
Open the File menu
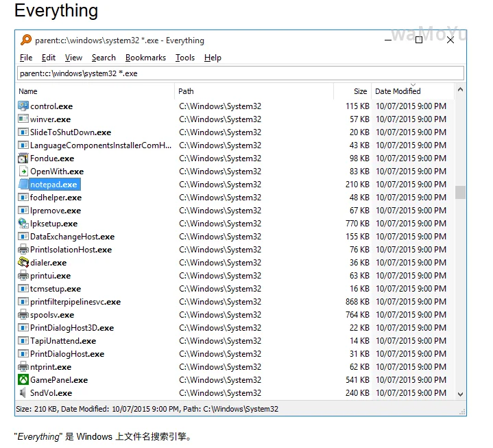[x=26, y=58]
